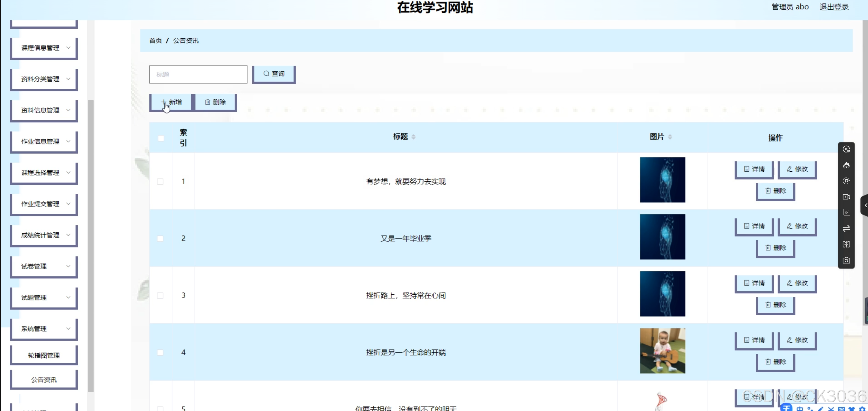Click the 标题 search input field
Viewport: 868px width, 411px height.
pos(198,74)
